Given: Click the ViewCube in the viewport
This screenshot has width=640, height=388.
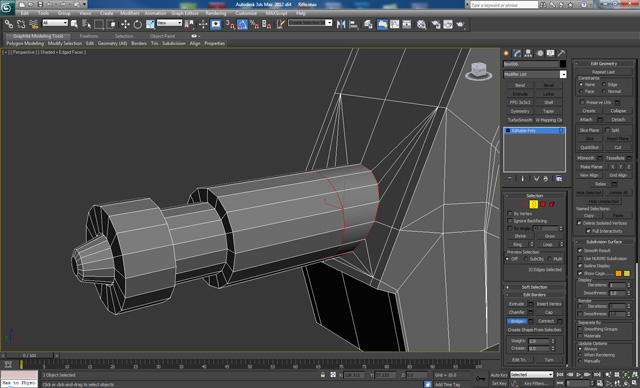Looking at the screenshot, I should [x=478, y=71].
